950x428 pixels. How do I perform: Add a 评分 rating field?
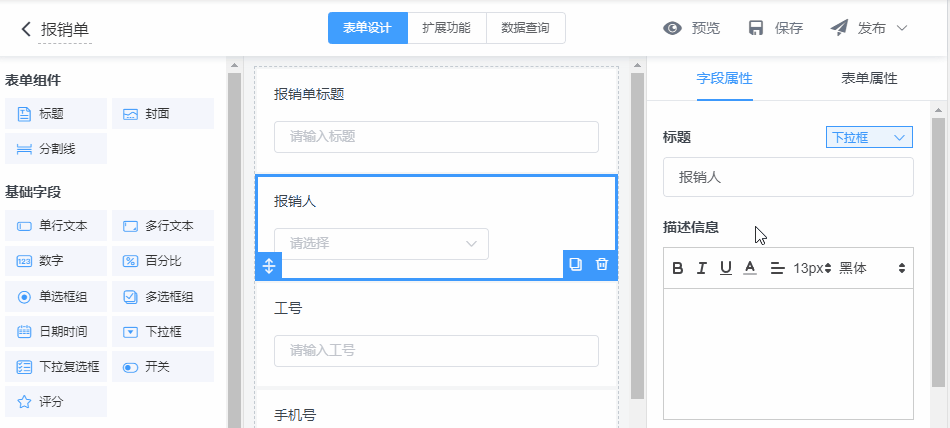[x=56, y=402]
